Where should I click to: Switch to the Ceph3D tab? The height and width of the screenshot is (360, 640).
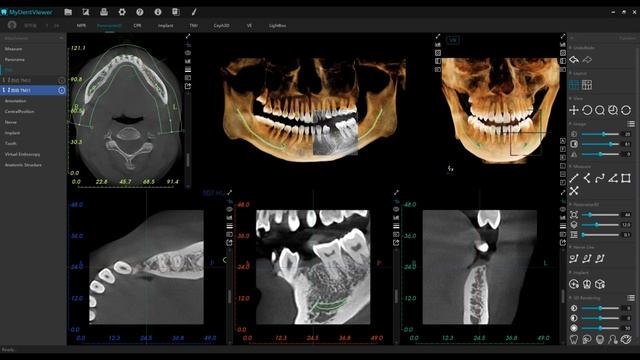point(221,26)
